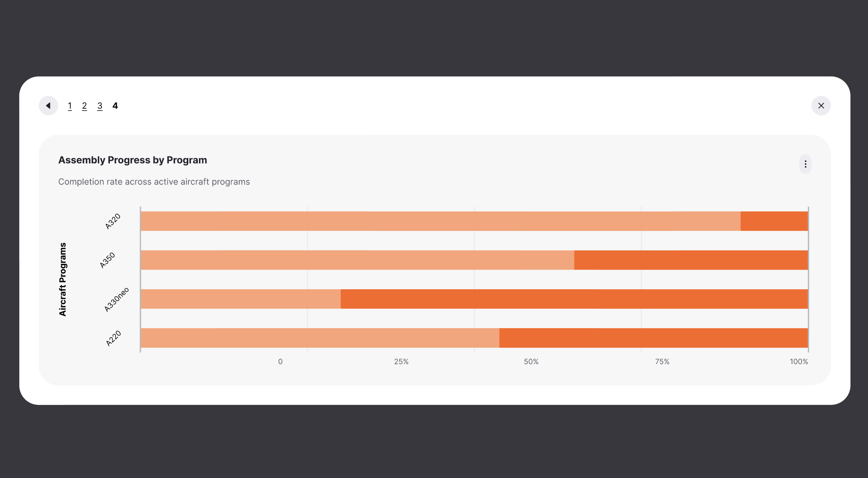Jump to page 2
The image size is (868, 478).
tap(84, 106)
